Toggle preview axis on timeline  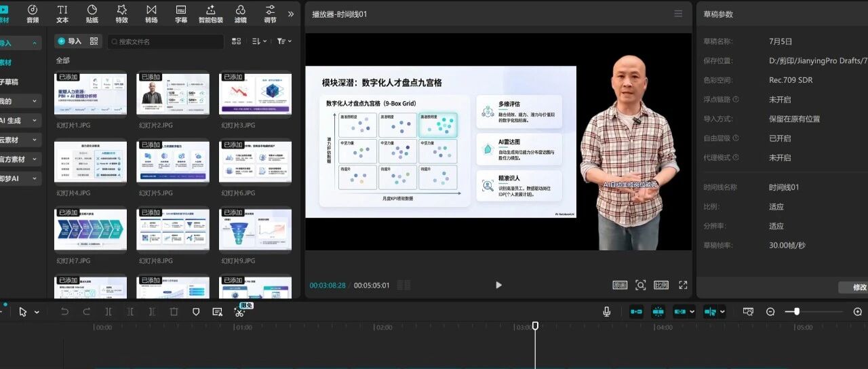click(x=710, y=311)
